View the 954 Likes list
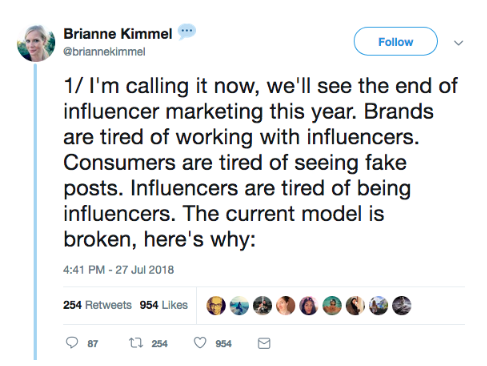487x366 pixels. [x=164, y=305]
